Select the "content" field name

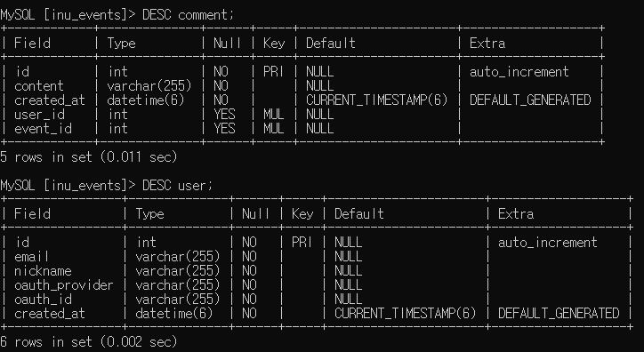point(39,86)
